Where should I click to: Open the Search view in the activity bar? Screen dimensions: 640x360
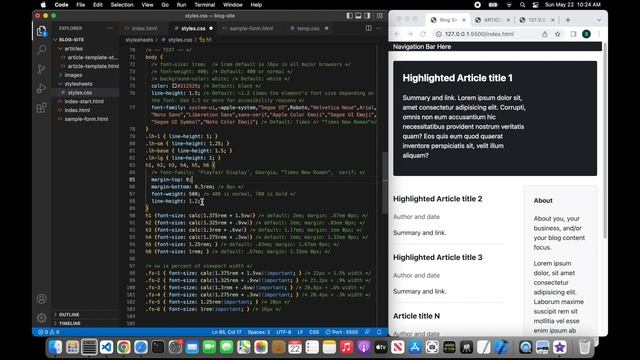click(x=42, y=50)
